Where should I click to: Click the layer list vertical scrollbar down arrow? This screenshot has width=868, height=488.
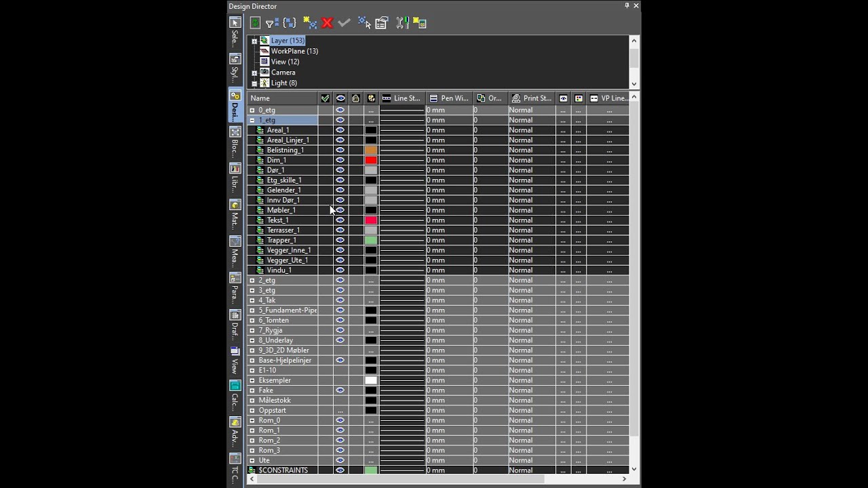click(x=634, y=469)
